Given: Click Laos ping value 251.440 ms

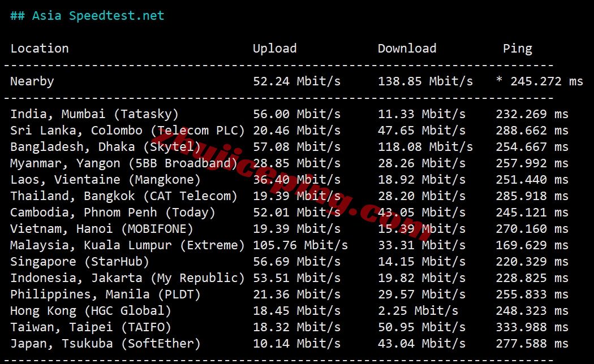Looking at the screenshot, I should (x=532, y=180).
